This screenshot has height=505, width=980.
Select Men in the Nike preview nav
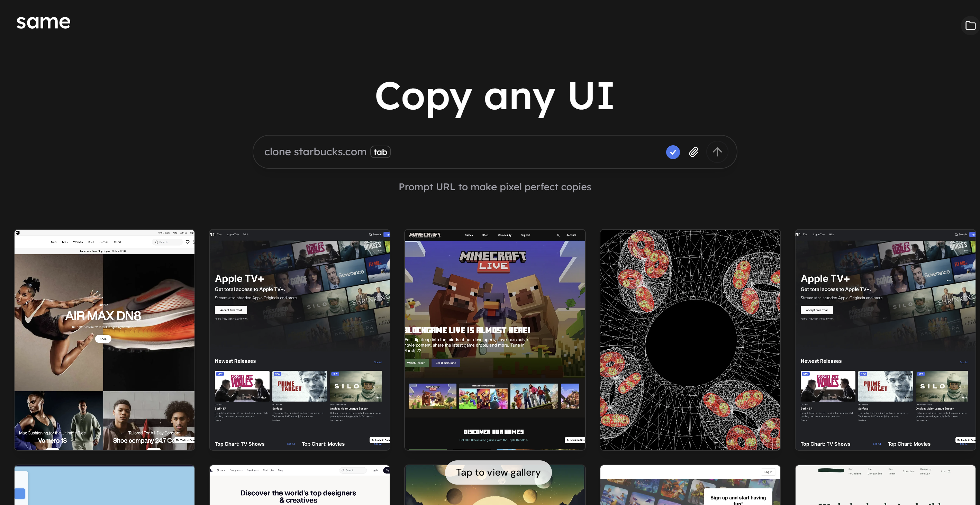pos(65,242)
